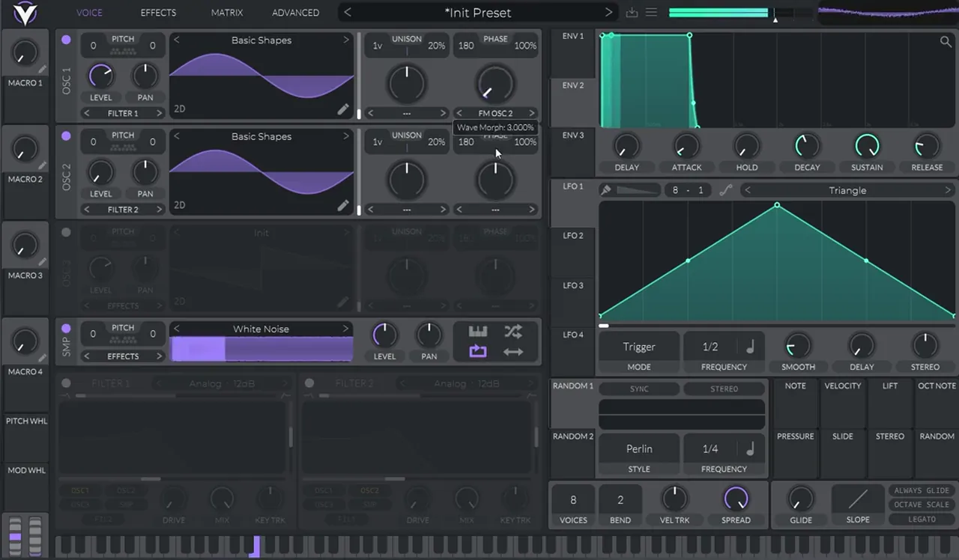Select the ENV 2 tab
The height and width of the screenshot is (560, 959).
tap(573, 103)
